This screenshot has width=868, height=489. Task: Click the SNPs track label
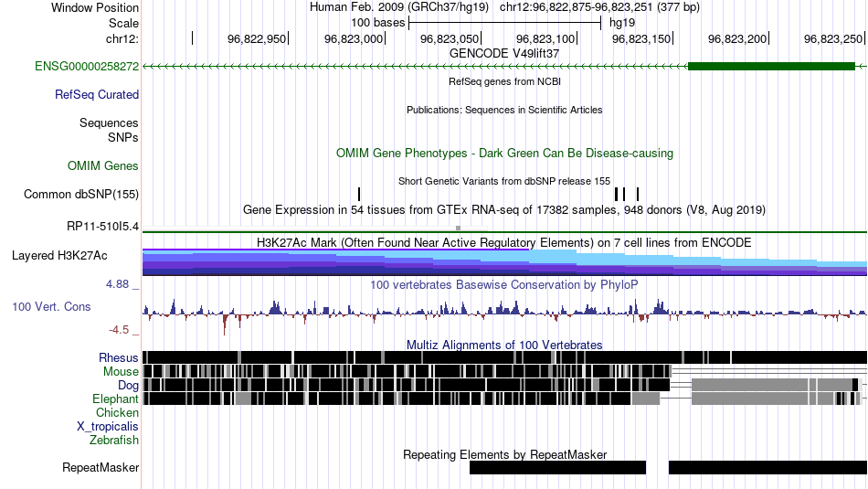click(x=123, y=137)
